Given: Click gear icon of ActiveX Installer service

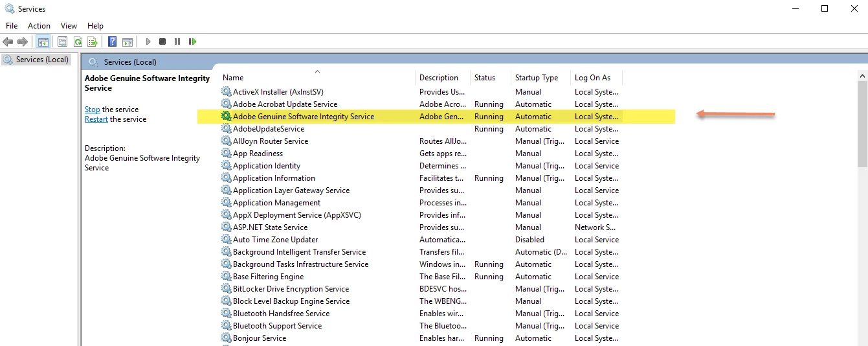Looking at the screenshot, I should point(227,92).
